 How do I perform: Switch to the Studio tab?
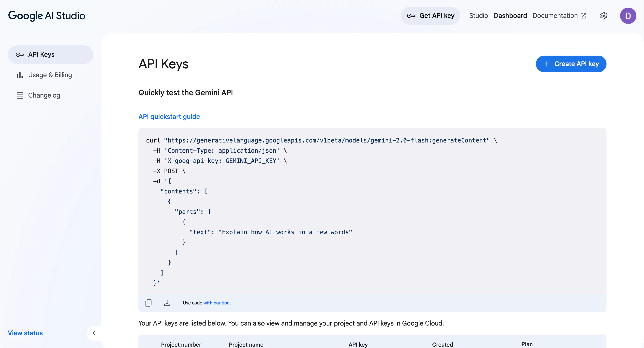click(478, 16)
